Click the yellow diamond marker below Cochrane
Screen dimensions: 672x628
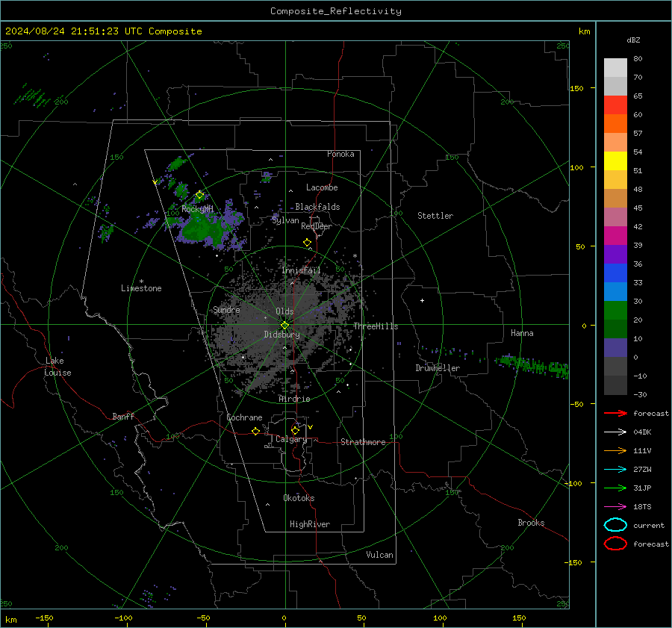pyautogui.click(x=255, y=432)
